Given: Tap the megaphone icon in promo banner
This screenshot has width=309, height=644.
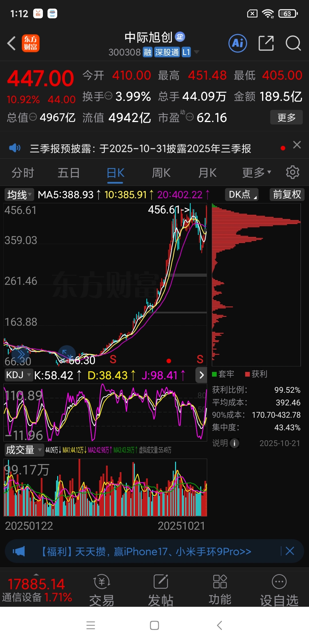Looking at the screenshot, I should pyautogui.click(x=19, y=551).
